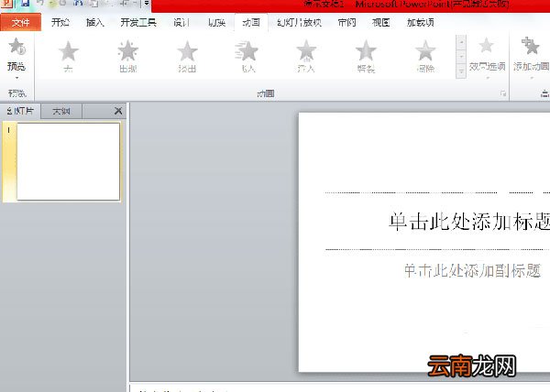Select slide 1 thumbnail in pane
Image resolution: width=550 pixels, height=392 pixels.
(x=68, y=161)
